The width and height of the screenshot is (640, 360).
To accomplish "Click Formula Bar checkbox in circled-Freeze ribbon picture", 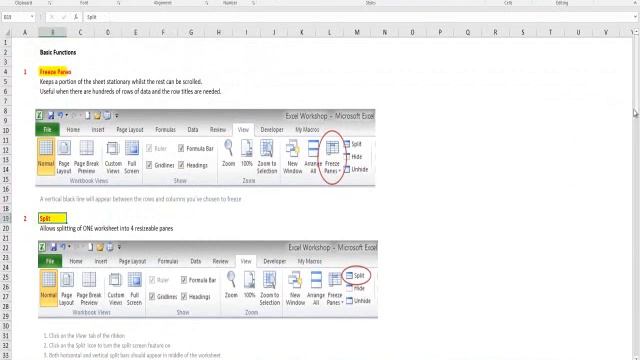I will point(181,149).
